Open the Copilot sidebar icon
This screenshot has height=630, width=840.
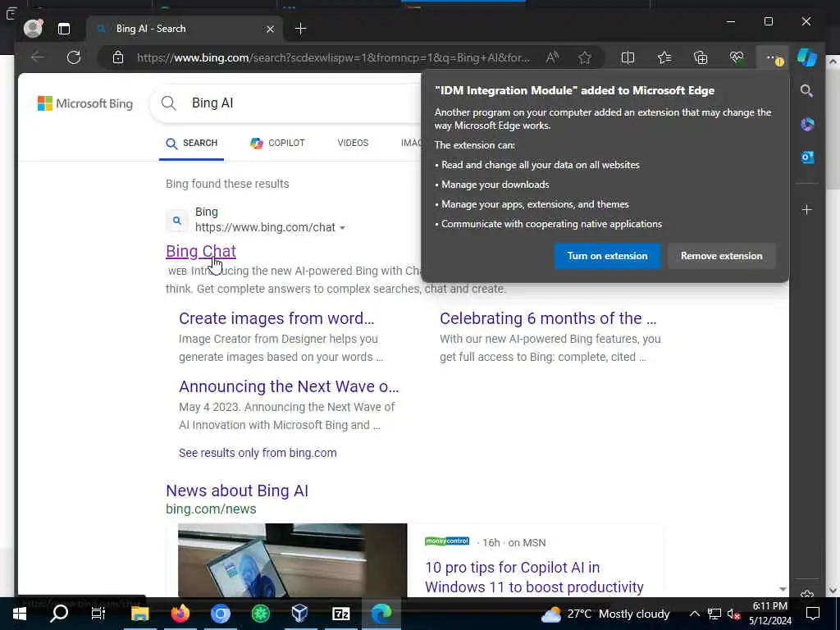pos(807,57)
